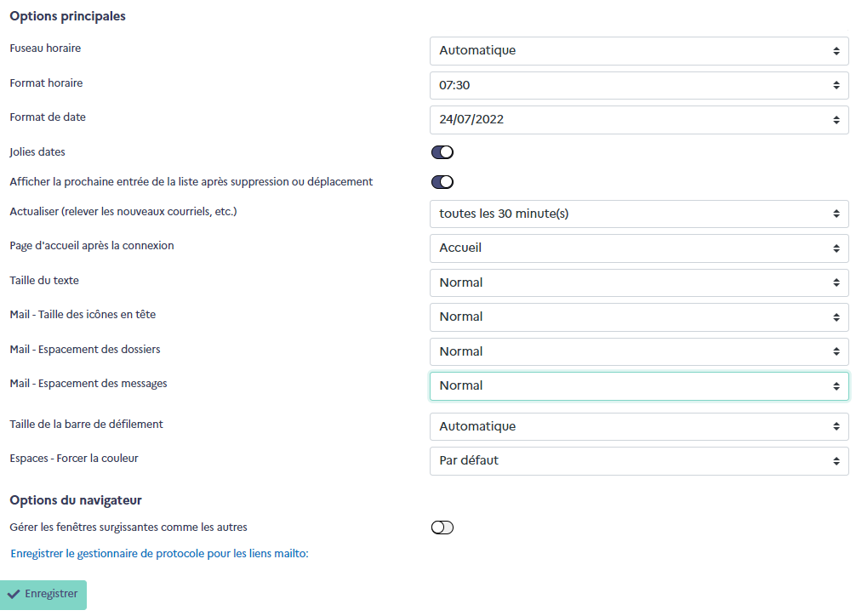
Task: Toggle the Jolies dates switch
Action: pyautogui.click(x=442, y=152)
